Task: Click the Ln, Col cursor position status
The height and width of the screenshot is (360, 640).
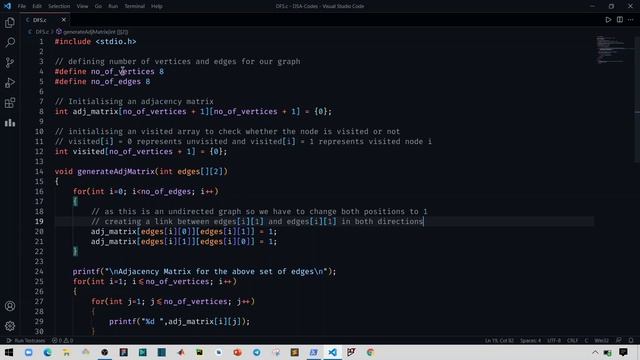Action: [x=499, y=340]
